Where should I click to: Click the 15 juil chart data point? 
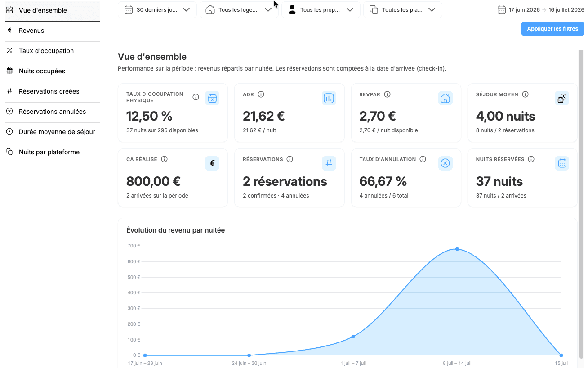click(561, 355)
